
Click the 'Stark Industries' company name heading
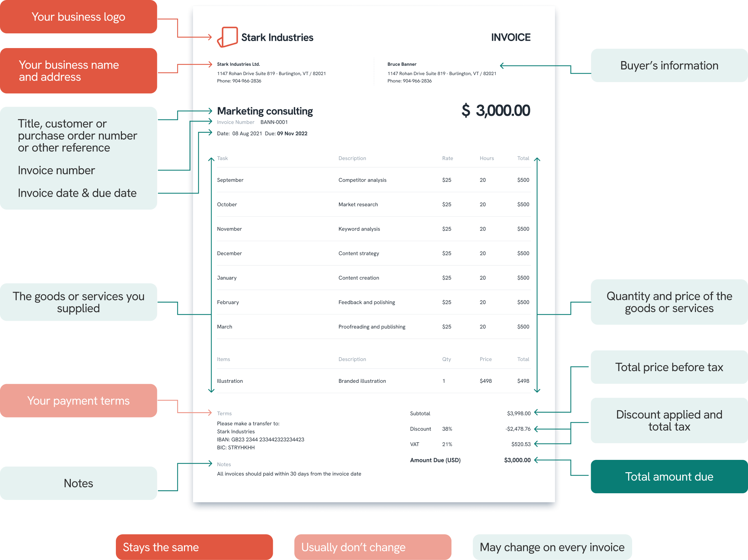point(277,37)
